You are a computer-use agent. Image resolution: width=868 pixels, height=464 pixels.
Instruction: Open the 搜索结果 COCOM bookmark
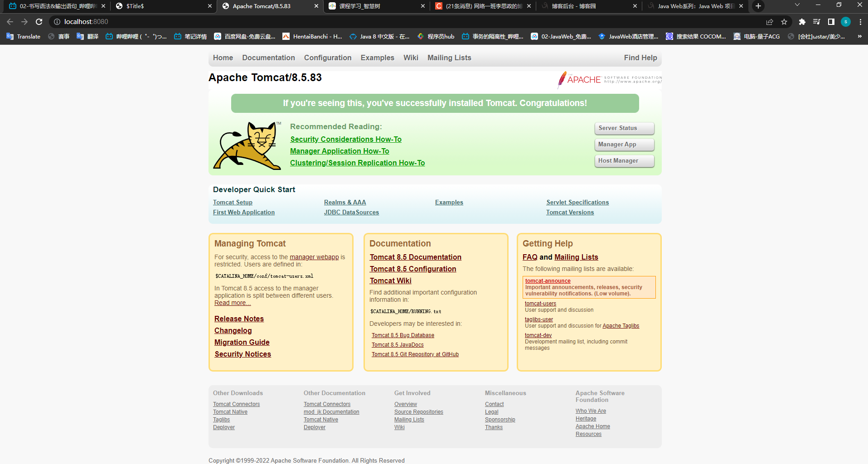click(696, 37)
